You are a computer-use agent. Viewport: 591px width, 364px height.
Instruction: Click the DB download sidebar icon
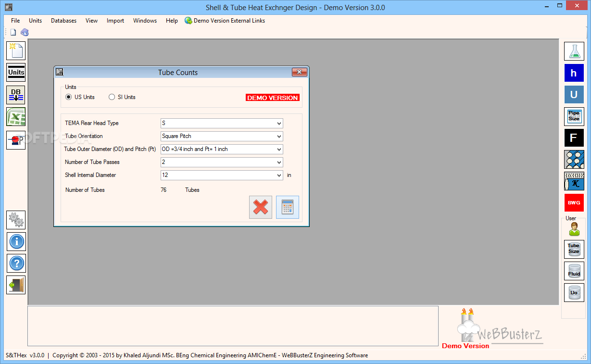(16, 95)
